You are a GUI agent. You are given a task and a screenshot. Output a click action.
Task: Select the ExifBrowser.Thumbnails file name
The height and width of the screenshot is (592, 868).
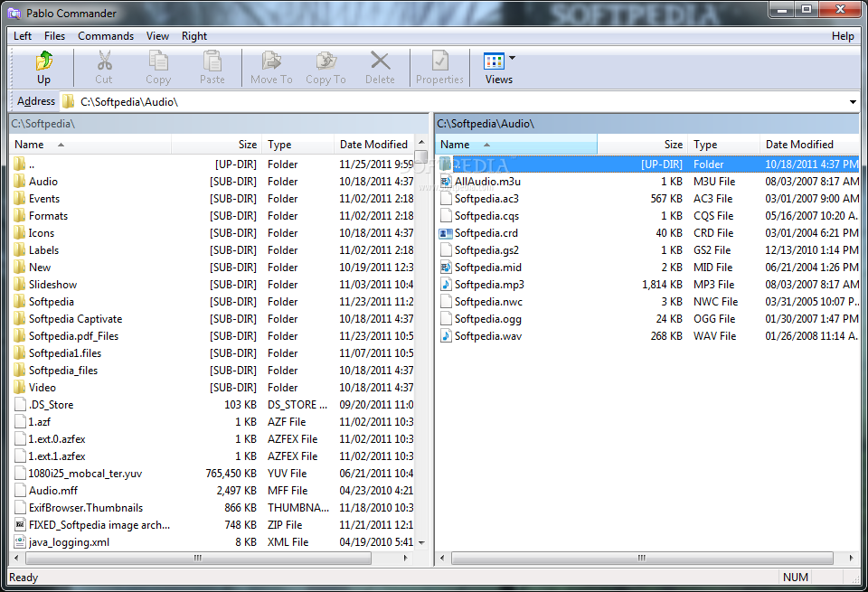pyautogui.click(x=86, y=507)
